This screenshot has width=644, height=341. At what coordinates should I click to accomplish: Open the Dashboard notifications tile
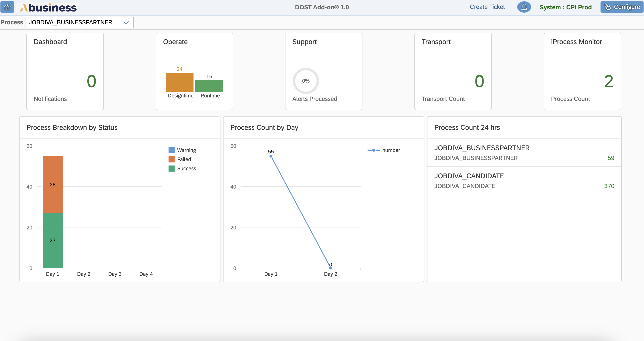[65, 71]
